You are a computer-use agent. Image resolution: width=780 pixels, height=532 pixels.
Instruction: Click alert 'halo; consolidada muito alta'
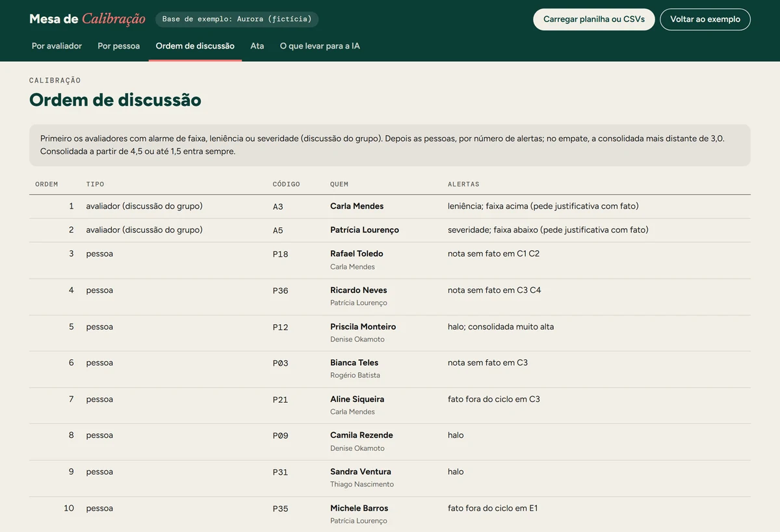tap(501, 327)
